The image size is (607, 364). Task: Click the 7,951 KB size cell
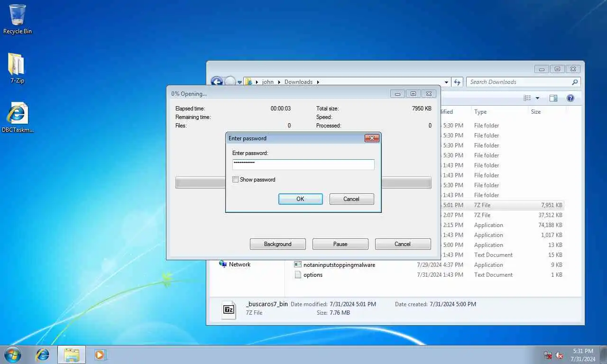click(x=552, y=205)
